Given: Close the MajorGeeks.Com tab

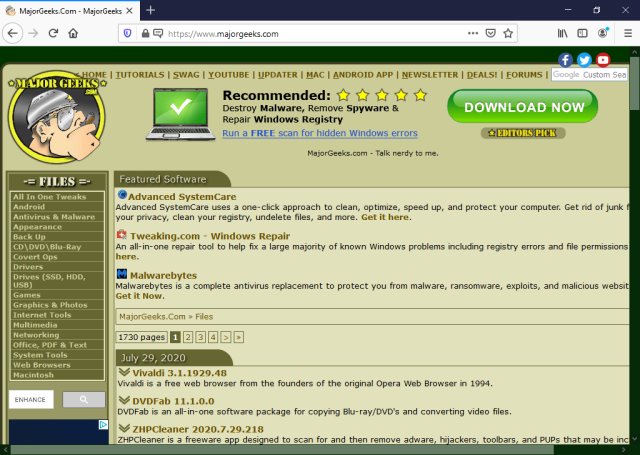Looking at the screenshot, I should (x=129, y=11).
